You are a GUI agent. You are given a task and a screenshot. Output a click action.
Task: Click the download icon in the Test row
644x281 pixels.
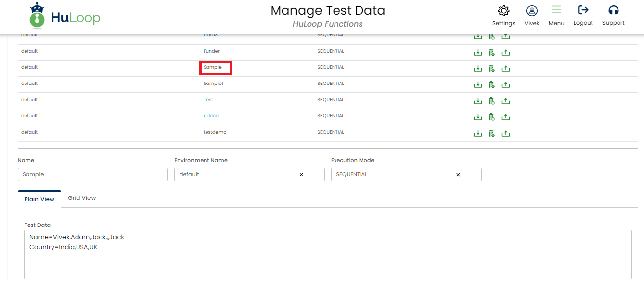pos(478,101)
